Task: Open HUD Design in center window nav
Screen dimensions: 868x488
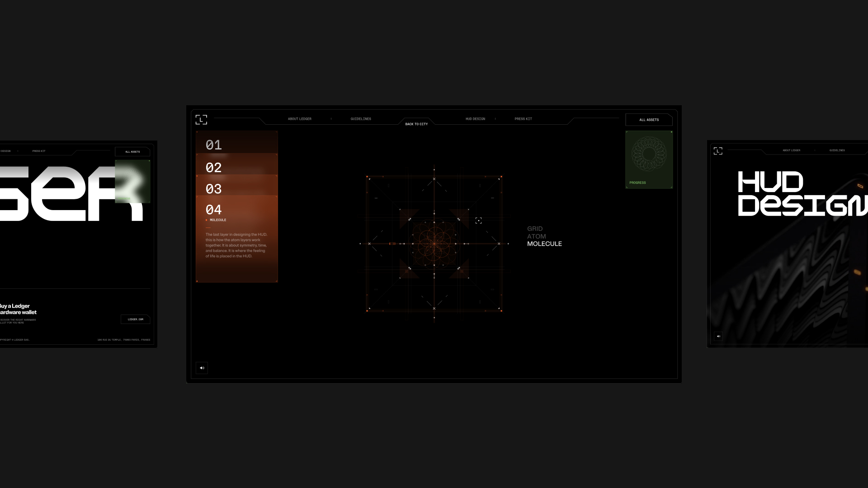Action: [475, 119]
